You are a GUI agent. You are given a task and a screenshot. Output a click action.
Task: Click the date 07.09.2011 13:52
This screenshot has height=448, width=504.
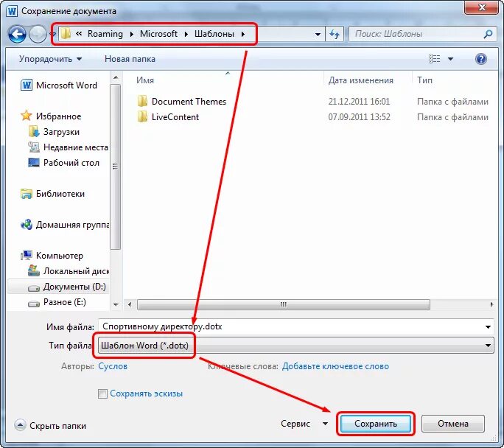[x=359, y=116]
